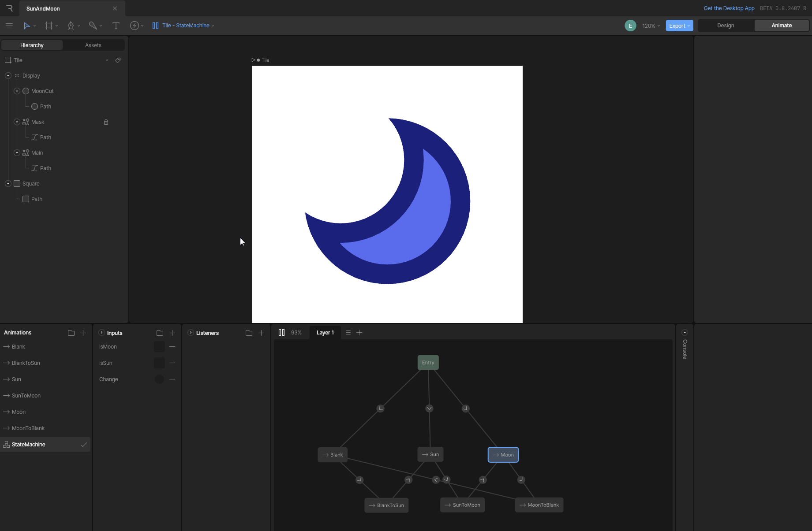
Task: Fire the Change trigger input
Action: (159, 379)
